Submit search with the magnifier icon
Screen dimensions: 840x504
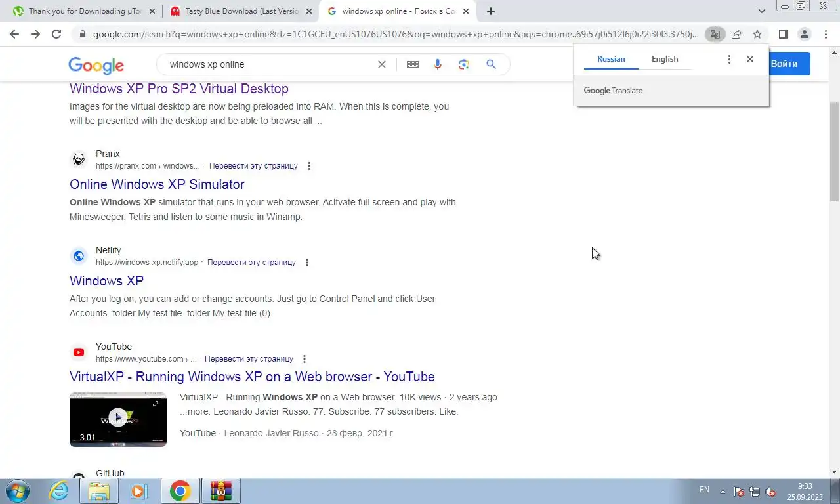click(x=491, y=64)
